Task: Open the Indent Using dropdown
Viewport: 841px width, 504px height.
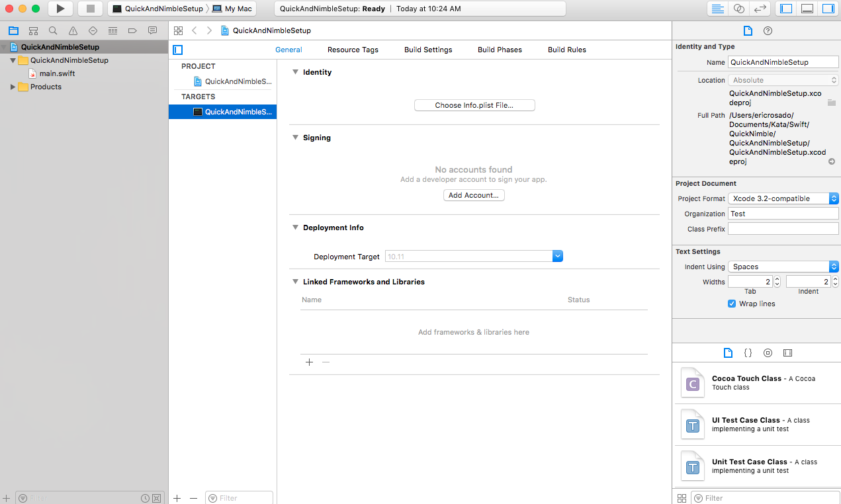Action: click(783, 267)
